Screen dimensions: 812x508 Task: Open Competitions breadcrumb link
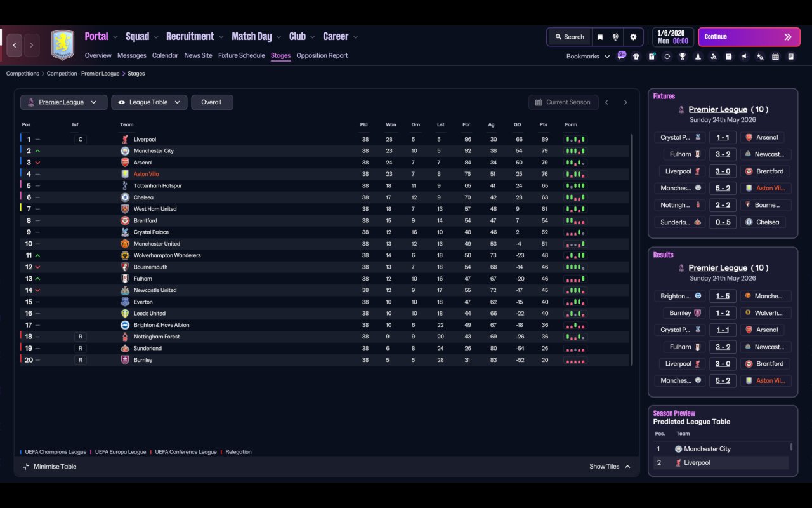point(23,74)
